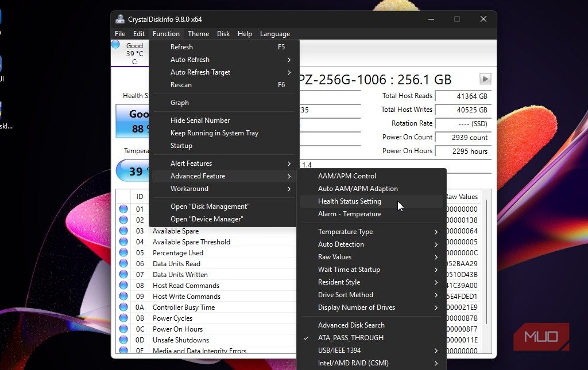Open "Disk Management" from the menu
The height and width of the screenshot is (370, 588).
[223, 207]
